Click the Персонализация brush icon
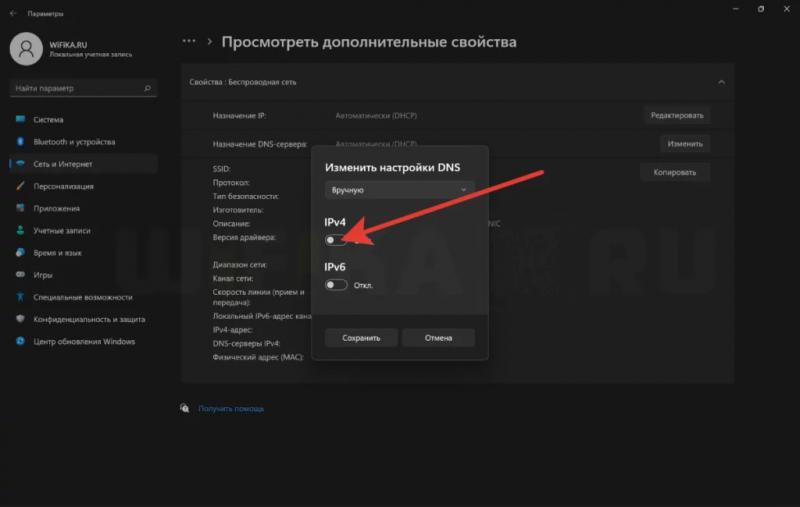Image resolution: width=800 pixels, height=507 pixels. click(x=20, y=186)
